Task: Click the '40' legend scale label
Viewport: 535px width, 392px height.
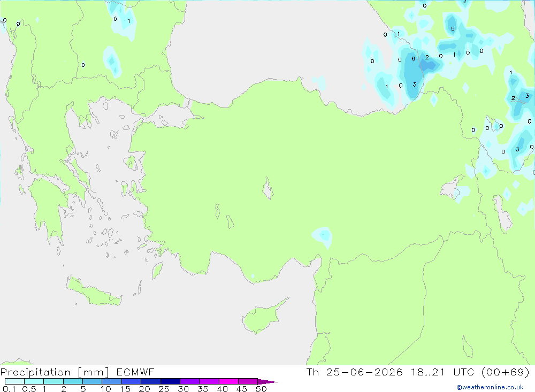Action: 223,389
